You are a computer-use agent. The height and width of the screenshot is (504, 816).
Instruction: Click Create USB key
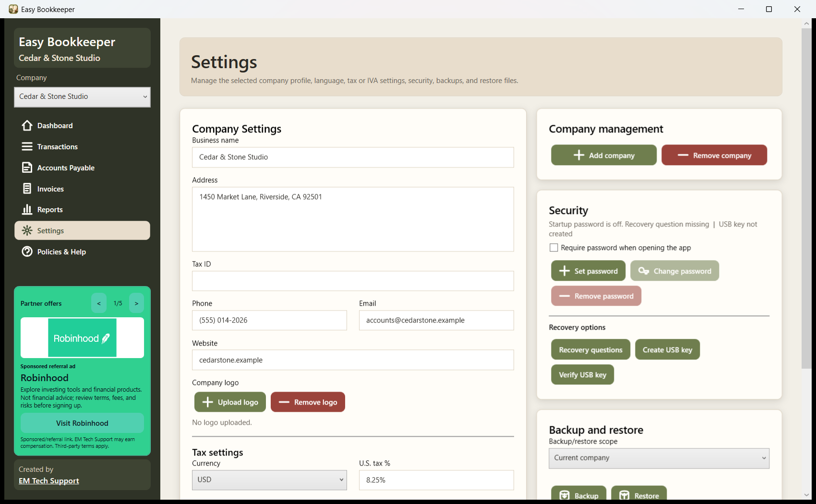667,349
